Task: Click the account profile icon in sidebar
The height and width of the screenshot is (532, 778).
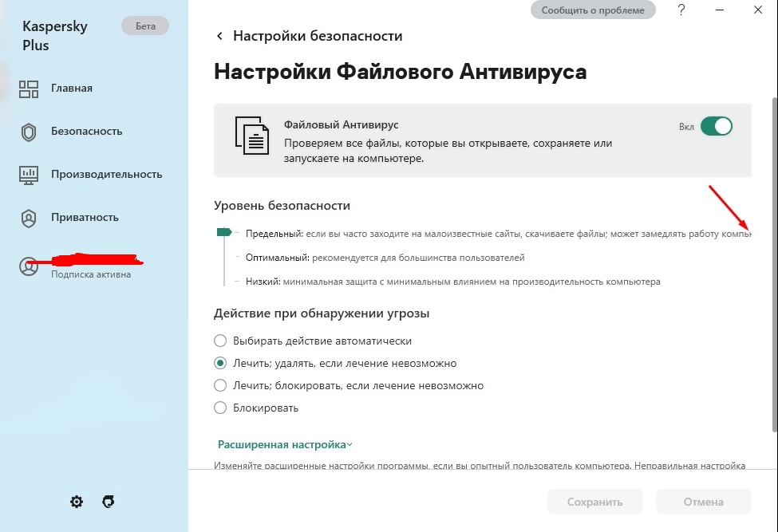Action: [x=29, y=267]
